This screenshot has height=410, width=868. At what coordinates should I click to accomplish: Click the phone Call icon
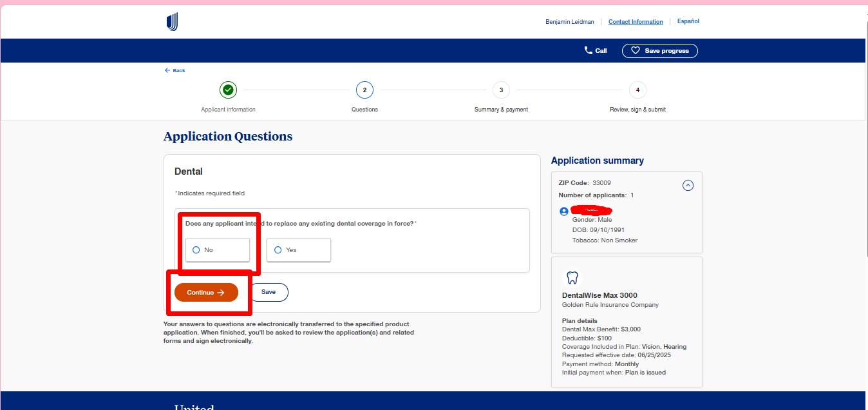pos(589,50)
